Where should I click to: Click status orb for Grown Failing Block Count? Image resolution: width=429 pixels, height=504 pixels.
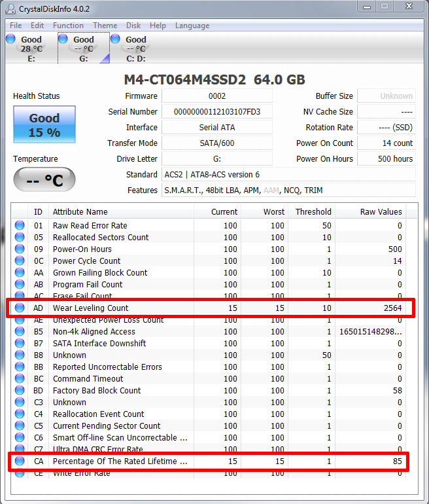click(x=20, y=272)
